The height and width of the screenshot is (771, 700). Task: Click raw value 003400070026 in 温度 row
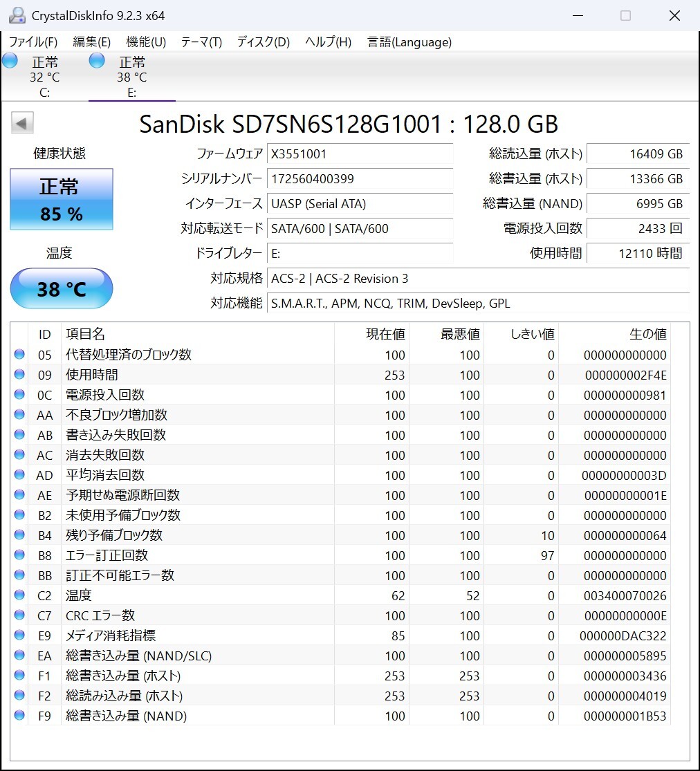625,595
